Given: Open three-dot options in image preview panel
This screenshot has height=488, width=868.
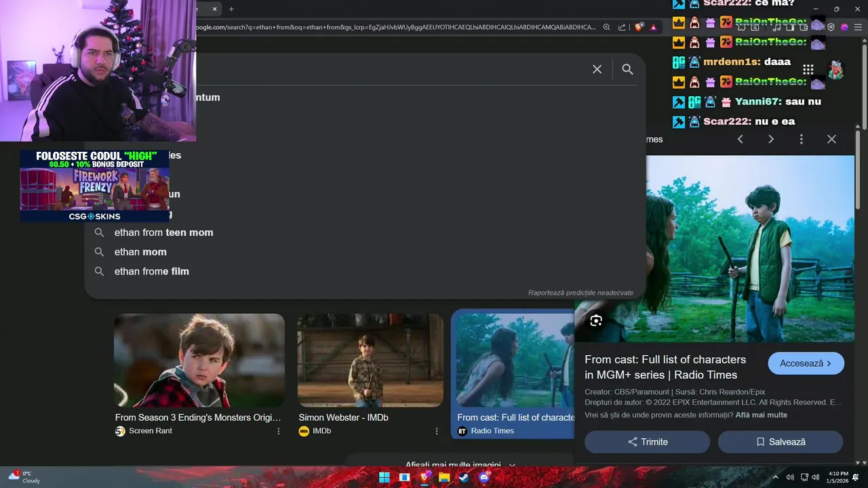Looking at the screenshot, I should [801, 139].
